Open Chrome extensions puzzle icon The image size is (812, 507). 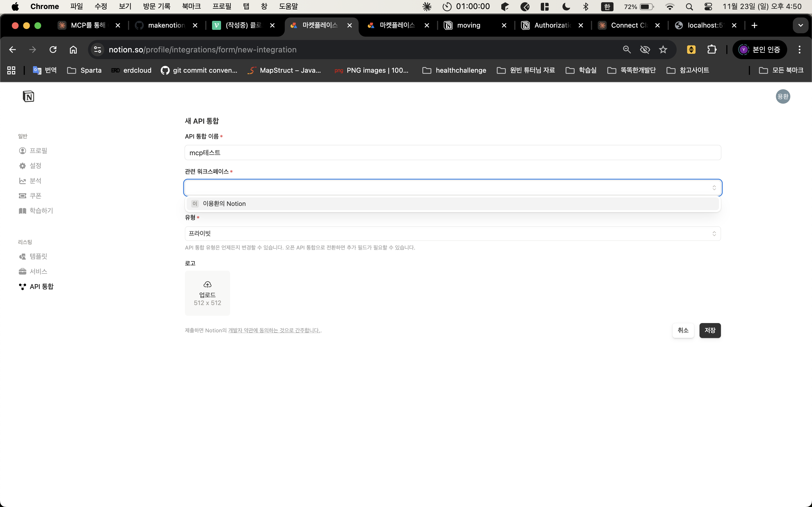[712, 50]
